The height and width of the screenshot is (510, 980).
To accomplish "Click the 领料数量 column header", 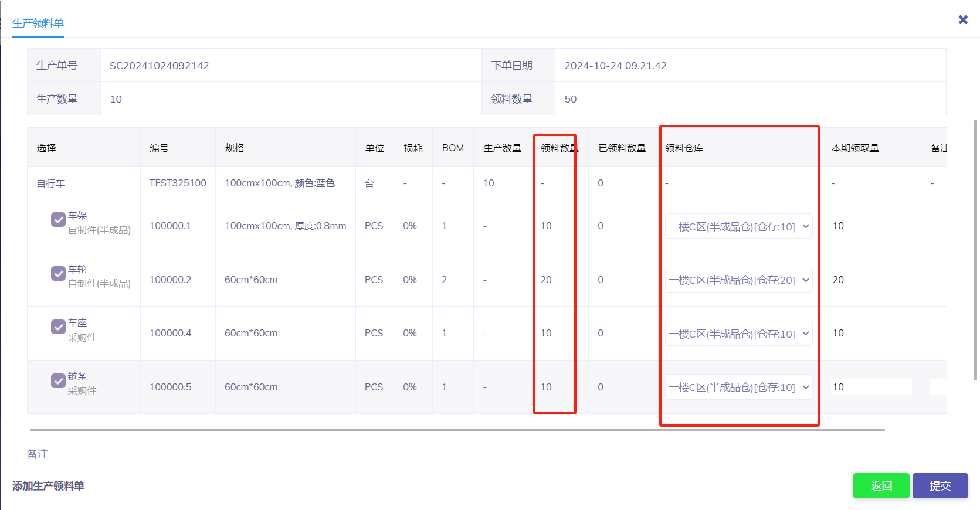I will tap(558, 148).
